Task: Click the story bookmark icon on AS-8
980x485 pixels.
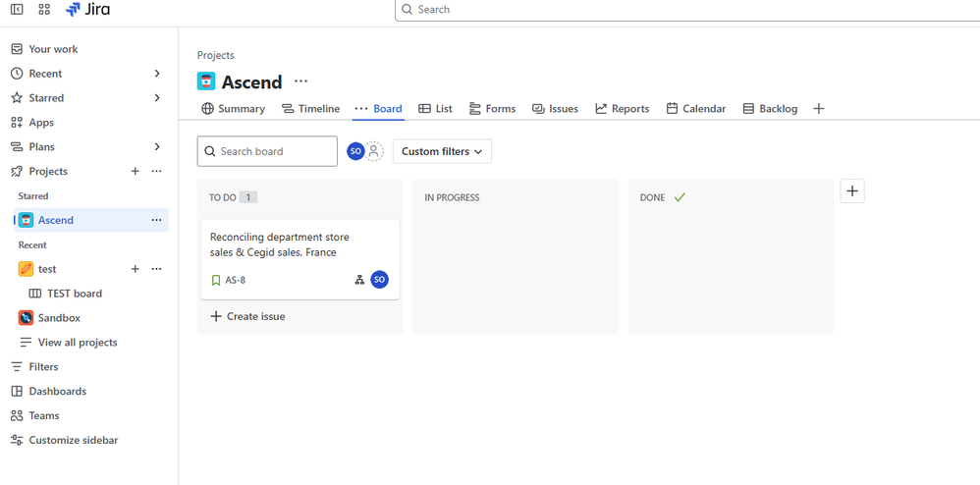Action: pos(216,280)
